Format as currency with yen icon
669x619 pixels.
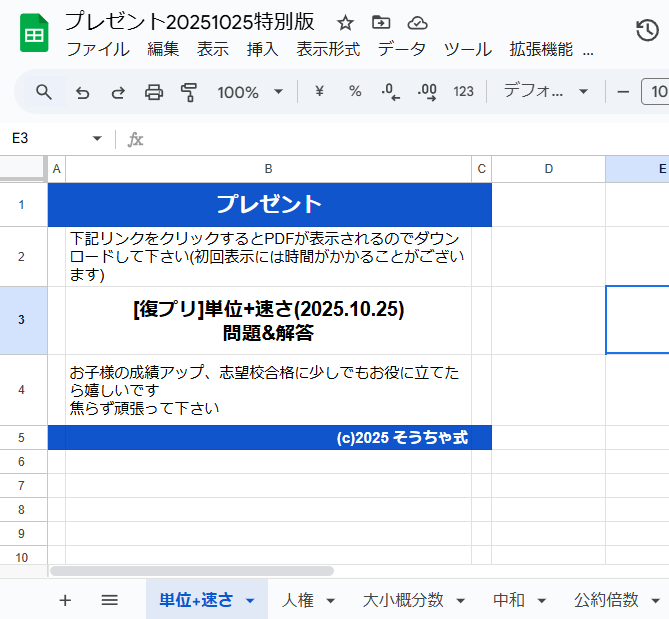(x=319, y=91)
